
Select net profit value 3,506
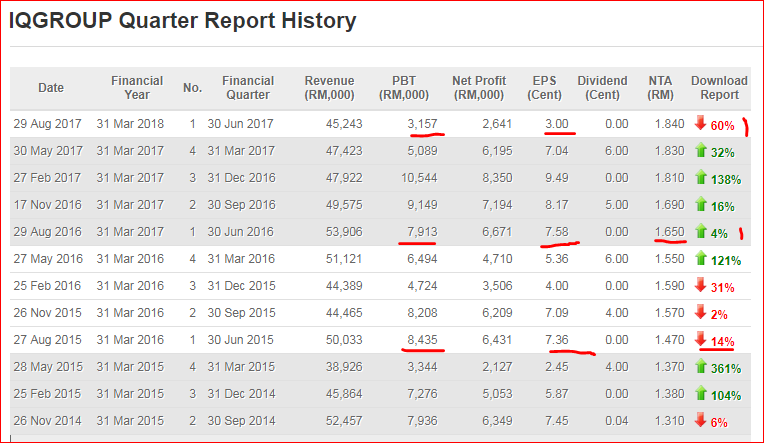coord(497,286)
